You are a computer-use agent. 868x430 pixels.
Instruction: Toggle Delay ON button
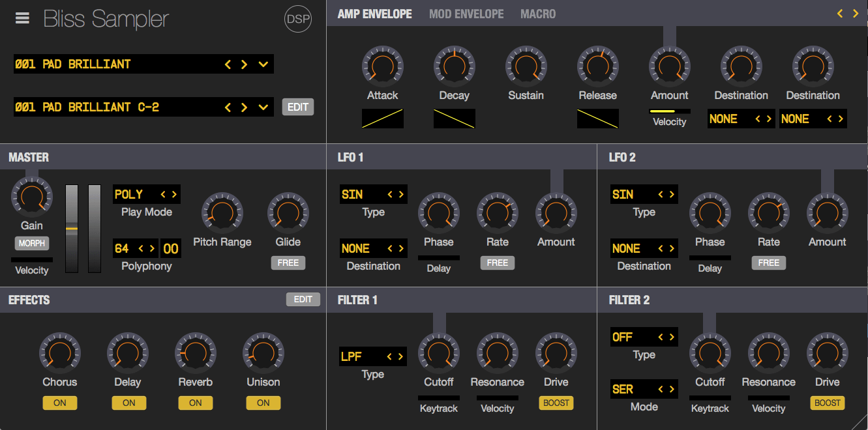pyautogui.click(x=129, y=403)
